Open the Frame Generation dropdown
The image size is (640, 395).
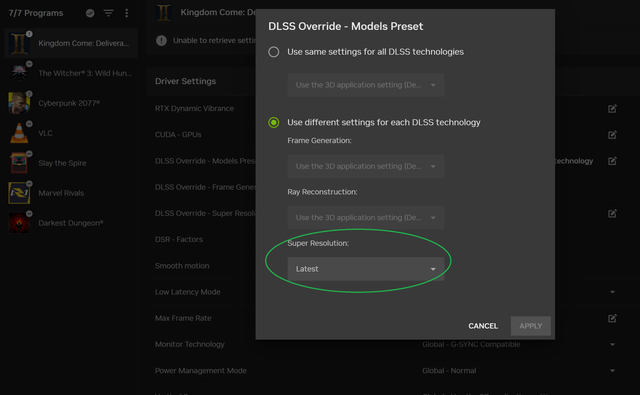pos(365,166)
